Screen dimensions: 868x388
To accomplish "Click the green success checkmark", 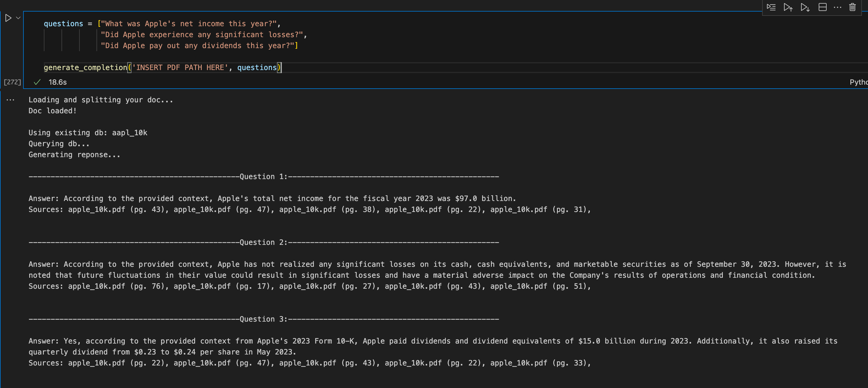I will point(37,82).
